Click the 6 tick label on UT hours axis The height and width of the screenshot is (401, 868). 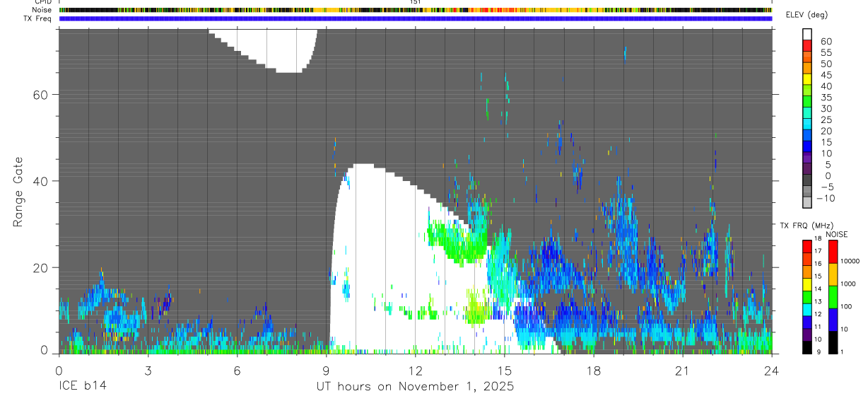pos(237,370)
